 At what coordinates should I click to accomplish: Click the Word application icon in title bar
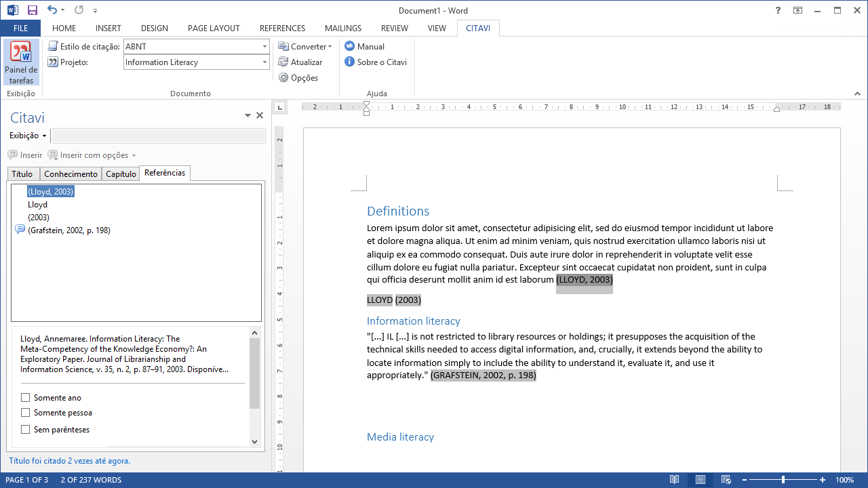[13, 10]
